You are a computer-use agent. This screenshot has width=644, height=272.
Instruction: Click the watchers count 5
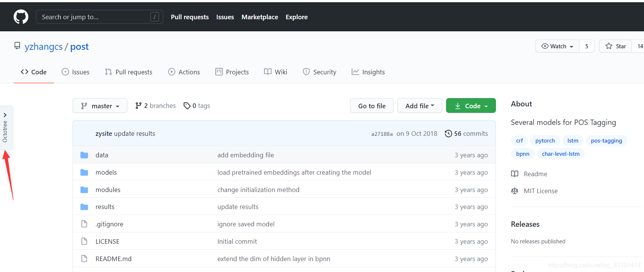[x=587, y=46]
